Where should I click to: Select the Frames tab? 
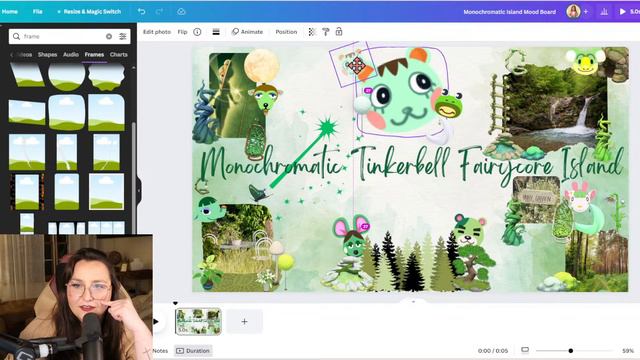tap(94, 54)
